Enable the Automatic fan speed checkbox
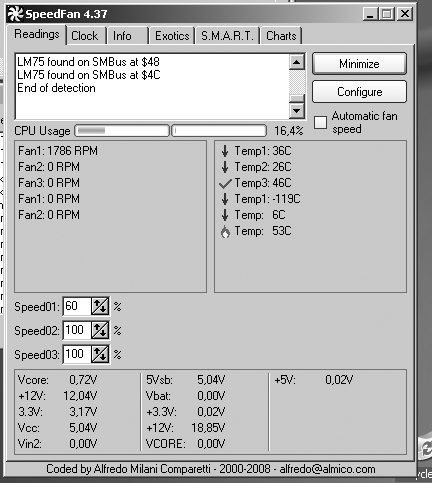 [320, 122]
